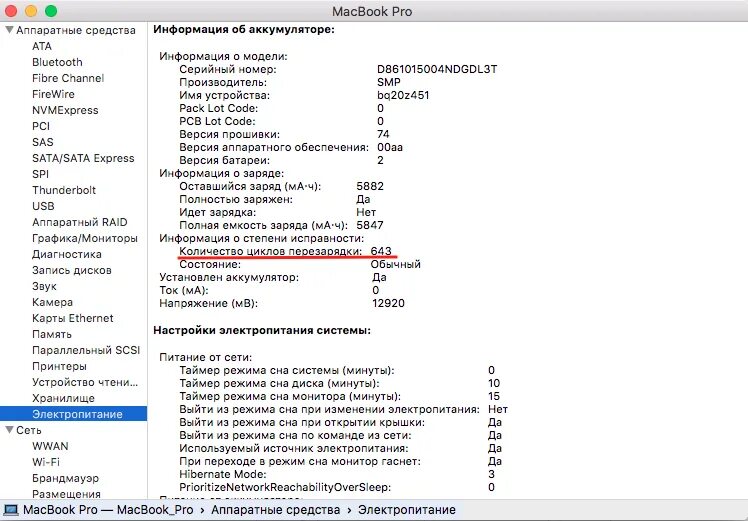Click Аппаратные средства in bottom path bar
The width and height of the screenshot is (748, 521).
tap(276, 510)
